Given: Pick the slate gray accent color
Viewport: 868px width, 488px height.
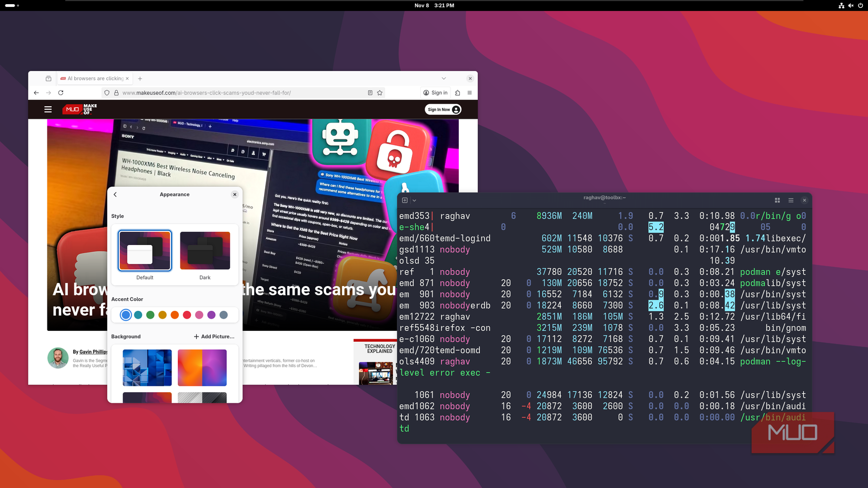Looking at the screenshot, I should tap(224, 315).
